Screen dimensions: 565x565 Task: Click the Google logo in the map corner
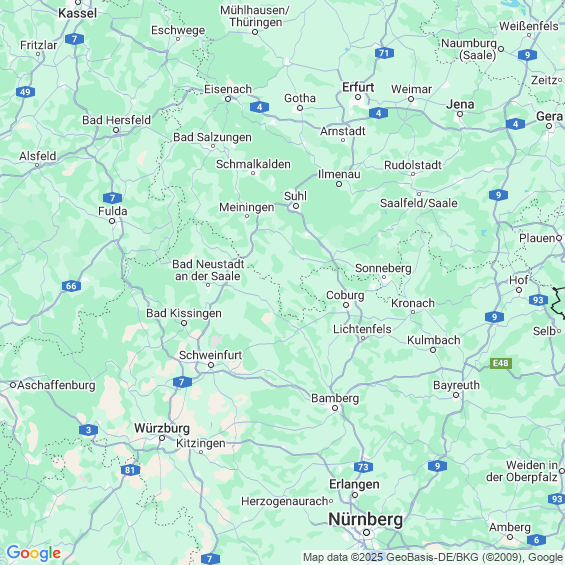point(34,553)
